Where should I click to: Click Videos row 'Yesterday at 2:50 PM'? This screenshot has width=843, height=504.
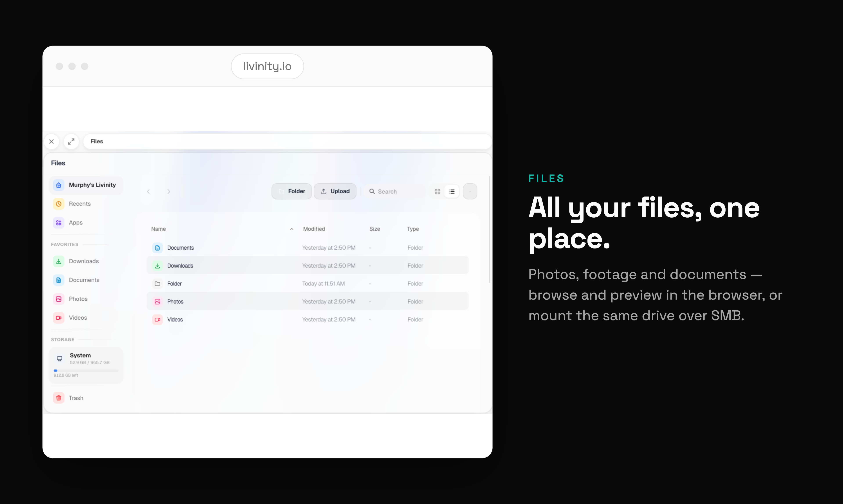point(329,320)
